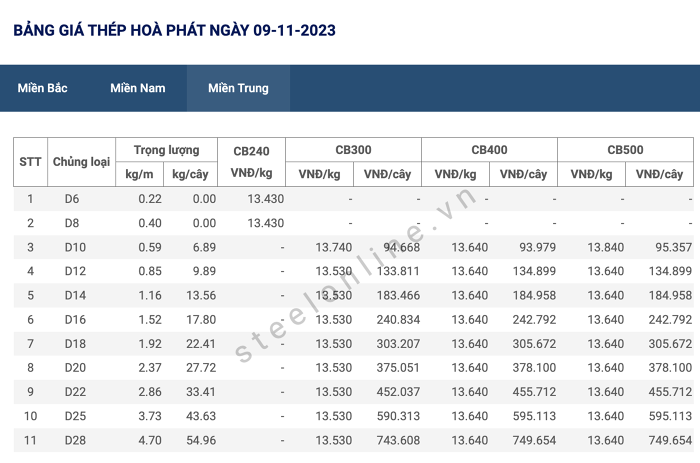700x463 pixels.
Task: Click the Chủng loại column header
Action: [x=81, y=162]
